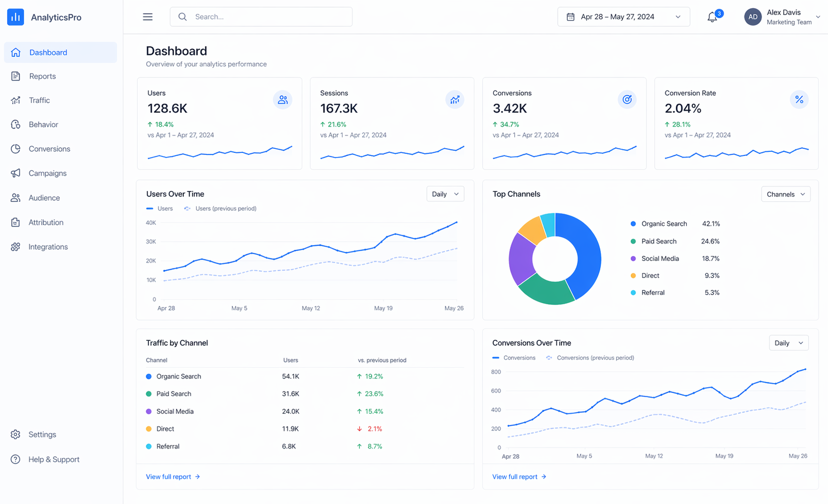Screen dimensions: 828x504
Task: Toggle the Users legend in Users Over Time
Action: click(160, 208)
